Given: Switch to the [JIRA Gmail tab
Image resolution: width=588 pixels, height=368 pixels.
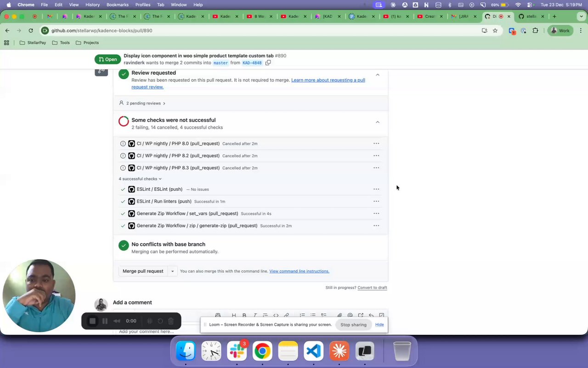Looking at the screenshot, I should coord(464,17).
